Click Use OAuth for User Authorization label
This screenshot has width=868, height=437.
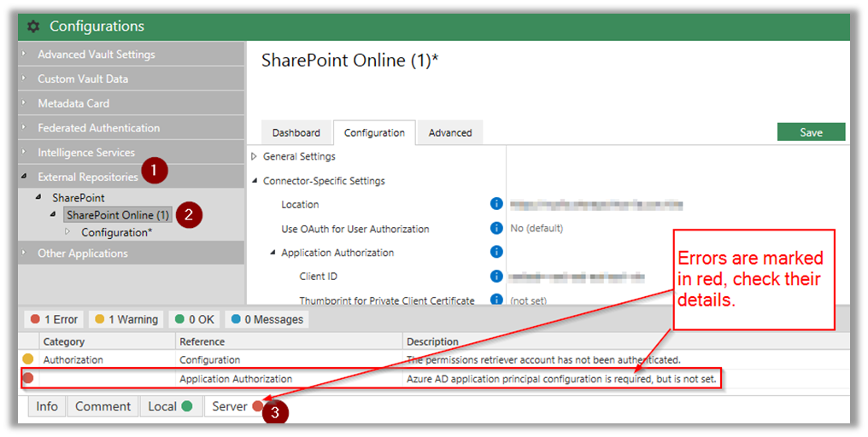pos(355,229)
